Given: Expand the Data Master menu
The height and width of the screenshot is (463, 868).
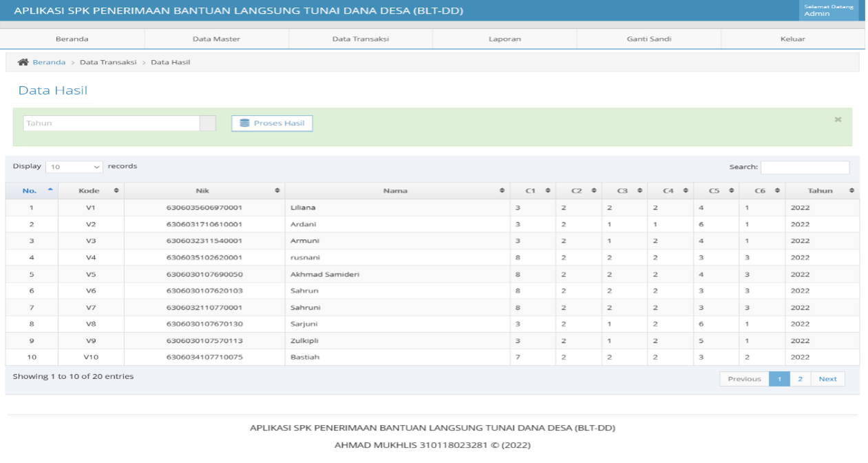Looking at the screenshot, I should point(216,39).
